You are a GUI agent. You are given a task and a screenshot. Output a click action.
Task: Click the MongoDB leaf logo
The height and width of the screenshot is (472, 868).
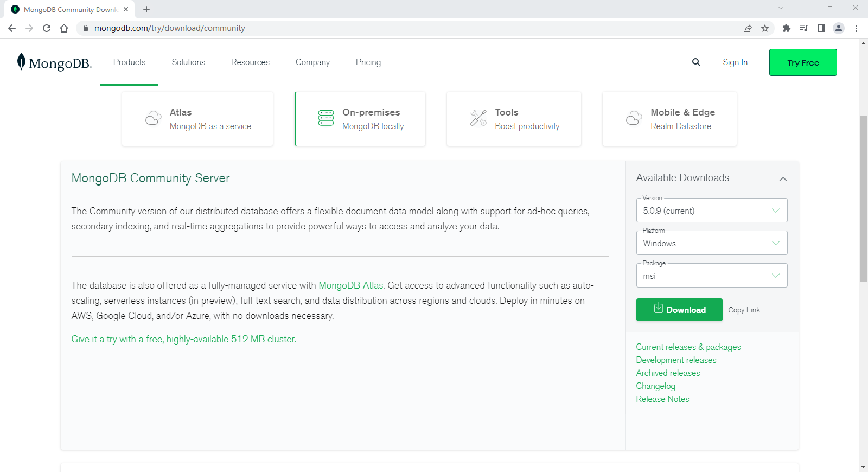[x=22, y=62]
